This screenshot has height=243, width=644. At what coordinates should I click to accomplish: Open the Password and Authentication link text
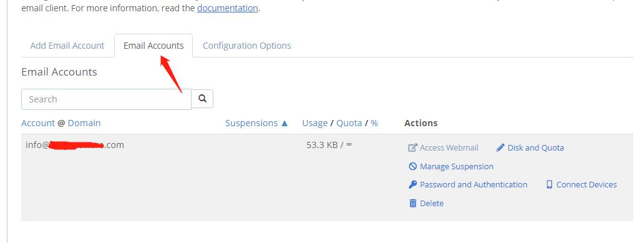point(474,185)
